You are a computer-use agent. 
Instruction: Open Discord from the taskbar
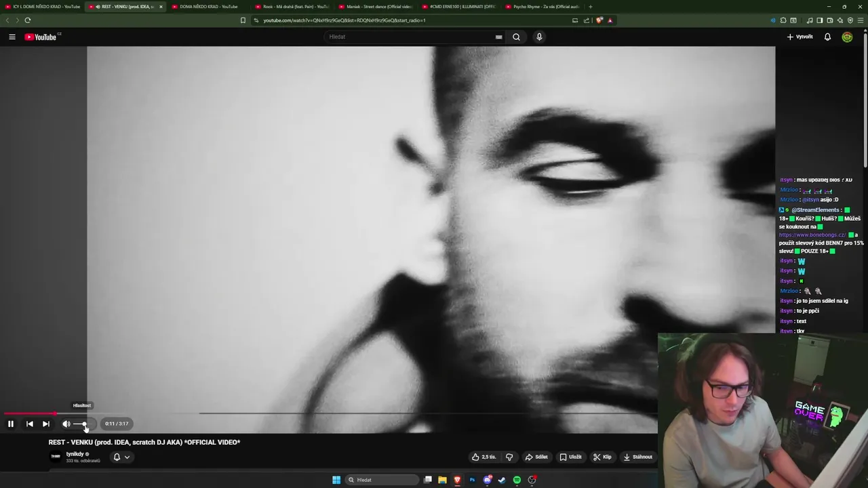click(488, 480)
